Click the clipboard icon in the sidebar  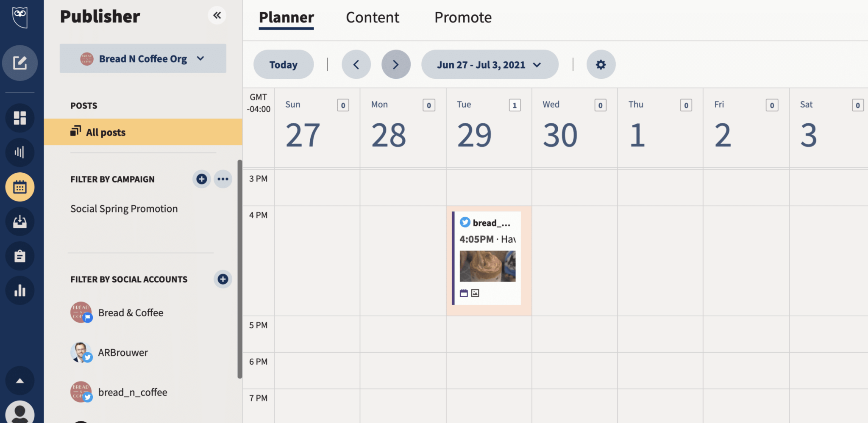pyautogui.click(x=20, y=256)
